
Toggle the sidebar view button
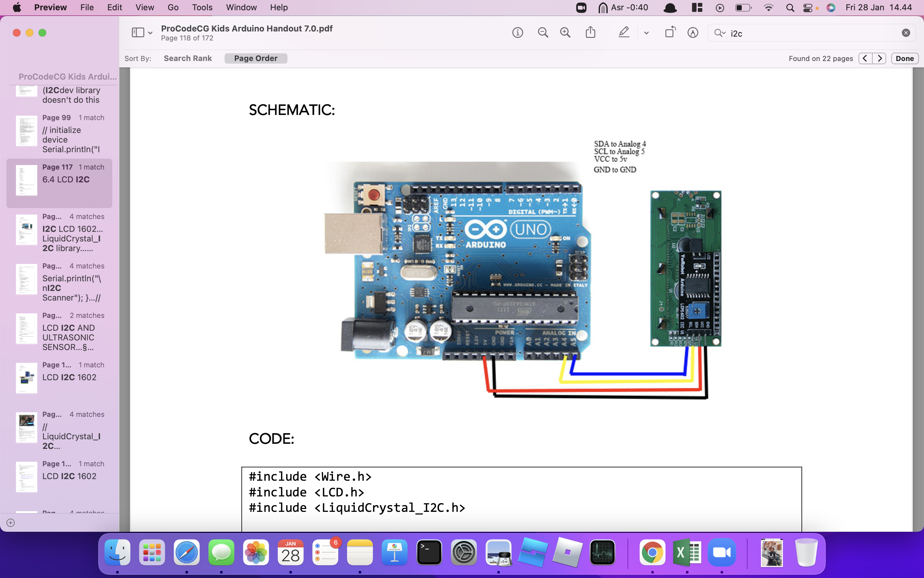coord(138,33)
